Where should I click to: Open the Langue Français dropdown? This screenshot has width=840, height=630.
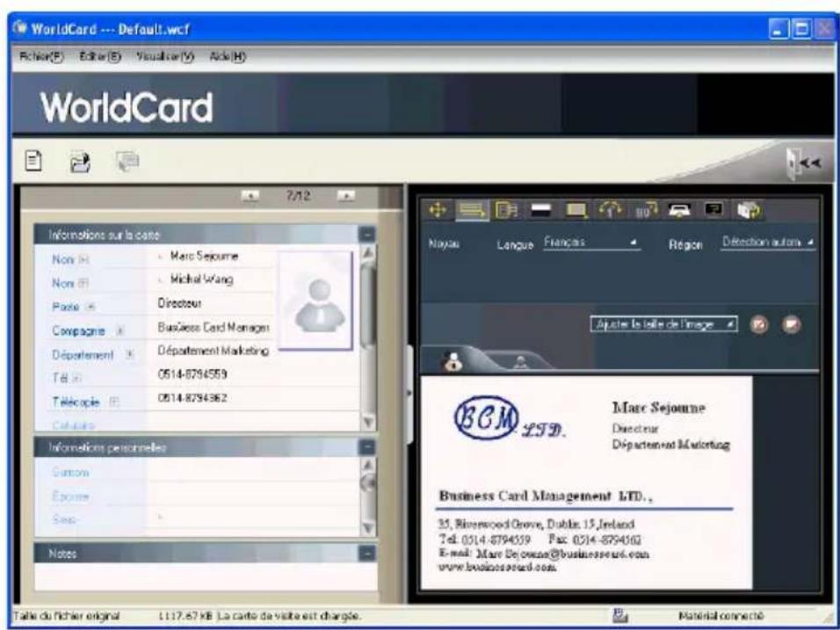click(x=592, y=243)
